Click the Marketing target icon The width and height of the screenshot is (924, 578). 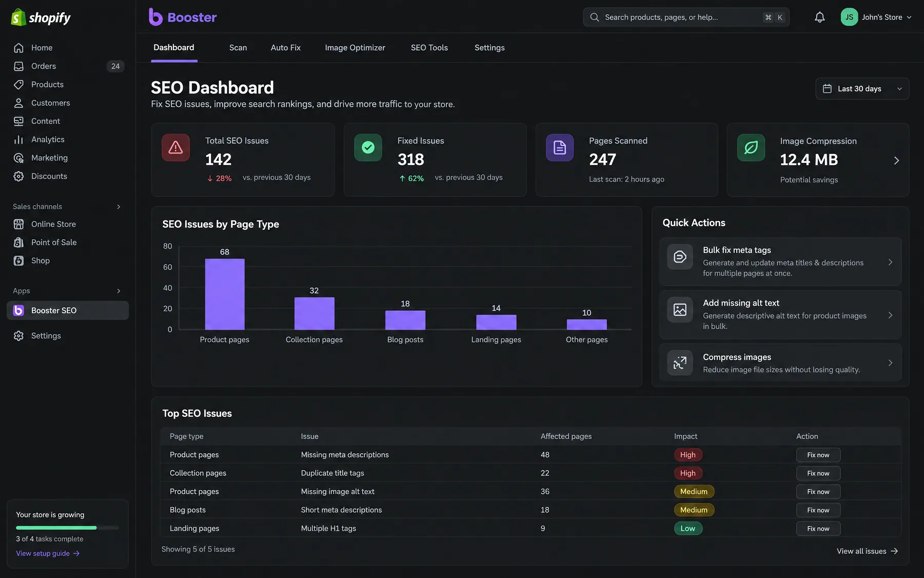[19, 158]
